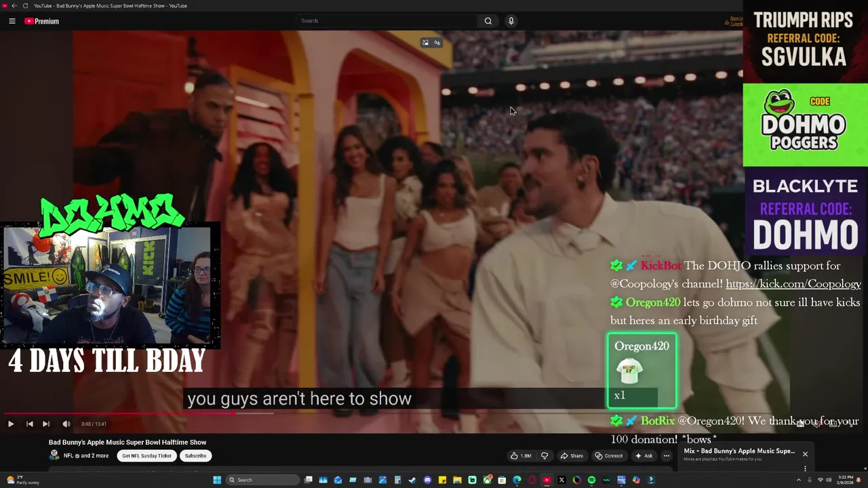The height and width of the screenshot is (488, 868).
Task: Open Sticky Notes from the taskbar
Action: click(442, 480)
